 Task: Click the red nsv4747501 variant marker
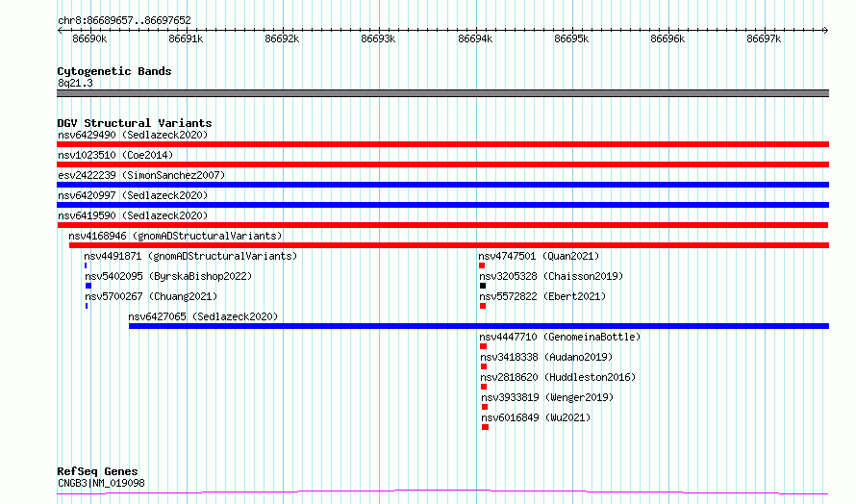pyautogui.click(x=482, y=265)
